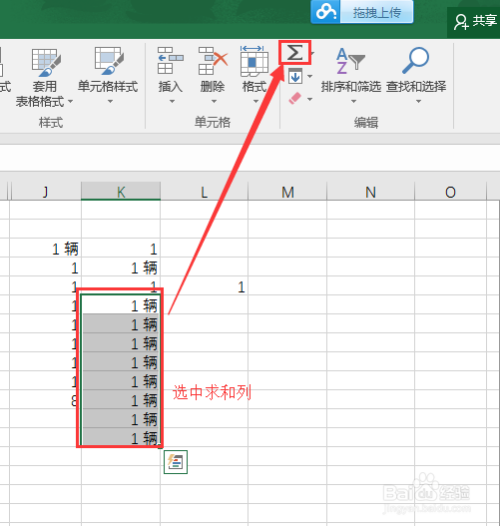Expand the Clear eraser dropdown arrow
Screen dimensions: 500x526
310,99
